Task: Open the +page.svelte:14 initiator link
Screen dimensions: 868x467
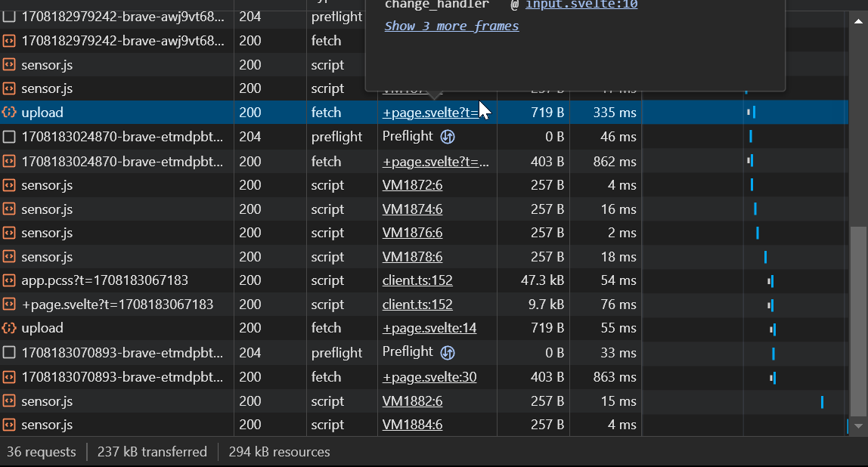Action: [x=429, y=328]
